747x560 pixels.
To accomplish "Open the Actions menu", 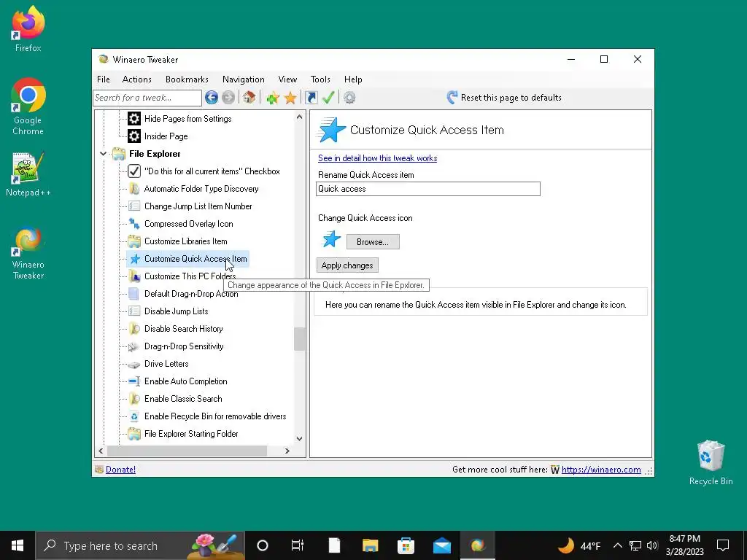I will (136, 79).
